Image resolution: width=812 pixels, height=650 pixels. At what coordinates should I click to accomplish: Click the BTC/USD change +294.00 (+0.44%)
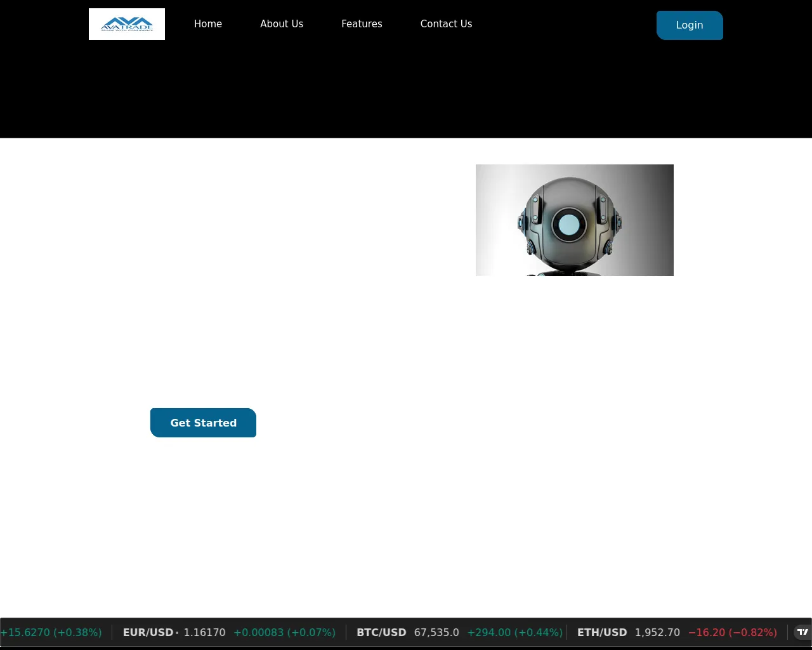point(514,633)
